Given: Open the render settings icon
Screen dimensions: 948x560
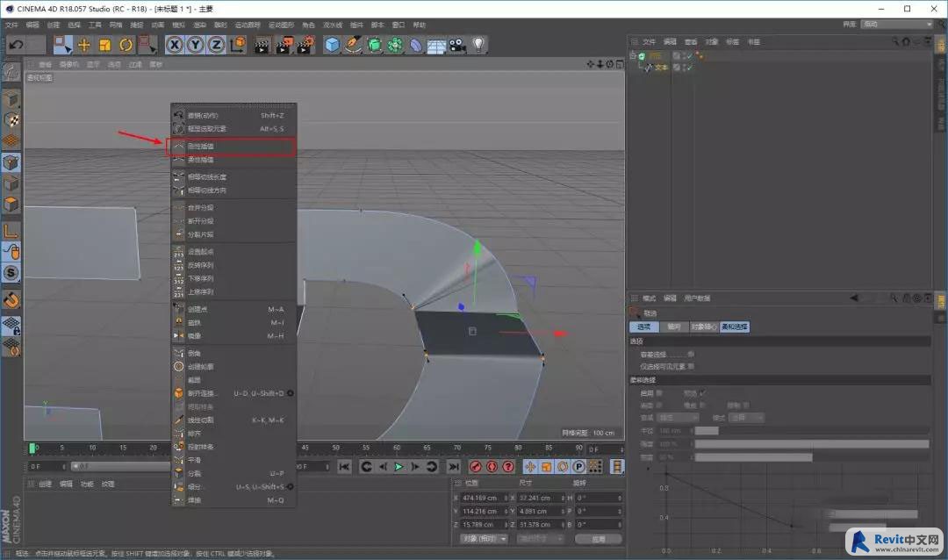Looking at the screenshot, I should tap(305, 45).
